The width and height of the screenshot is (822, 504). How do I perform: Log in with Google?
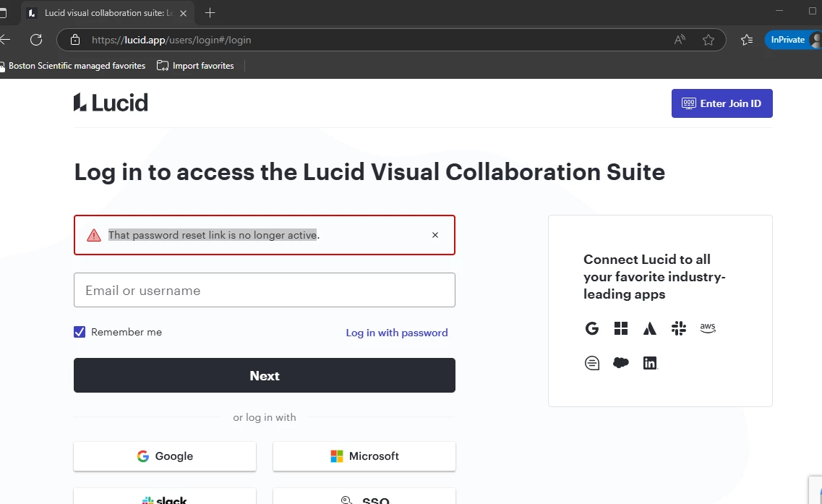point(165,456)
